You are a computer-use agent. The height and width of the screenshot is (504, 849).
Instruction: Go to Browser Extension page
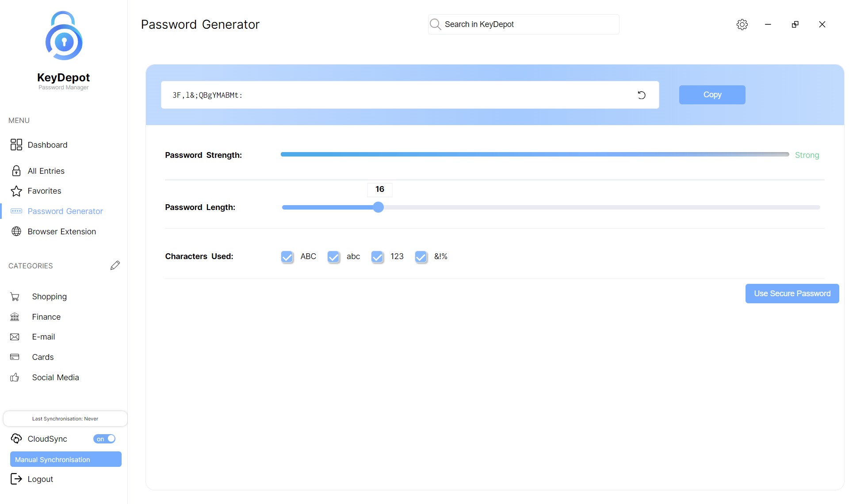pos(61,232)
